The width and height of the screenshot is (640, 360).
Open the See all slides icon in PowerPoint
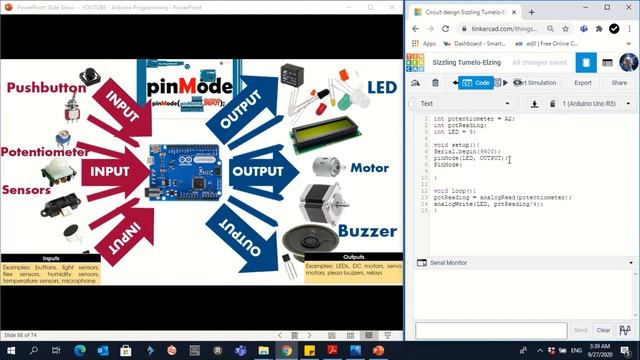point(295,335)
